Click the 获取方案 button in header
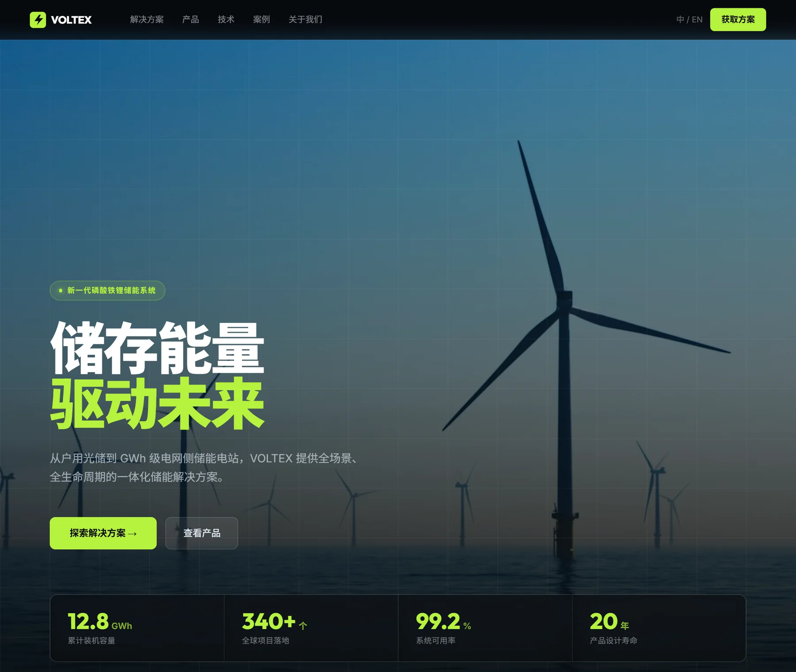This screenshot has width=796, height=672. 738,19
